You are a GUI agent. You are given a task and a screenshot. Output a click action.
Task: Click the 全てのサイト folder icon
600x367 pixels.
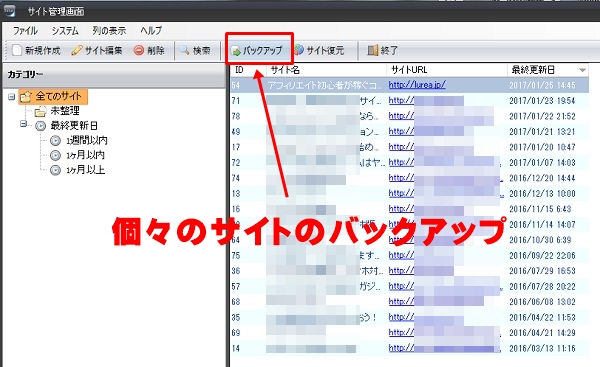[x=25, y=97]
